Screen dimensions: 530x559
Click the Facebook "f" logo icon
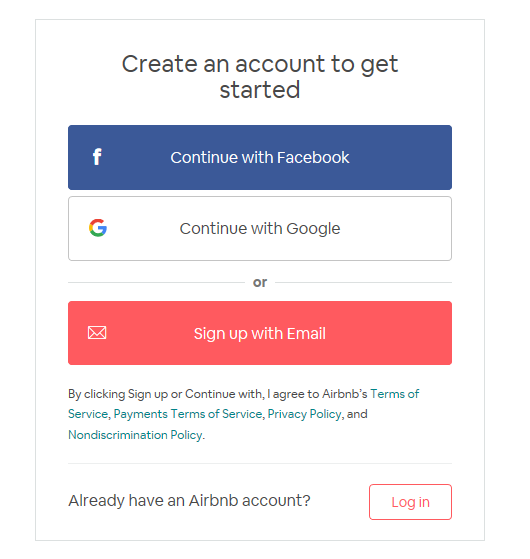point(97,157)
